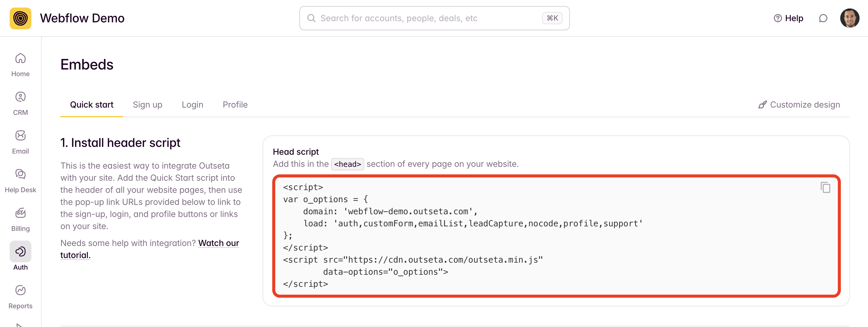This screenshot has width=868, height=327.
Task: Select the Auth sidebar icon
Action: (x=20, y=251)
